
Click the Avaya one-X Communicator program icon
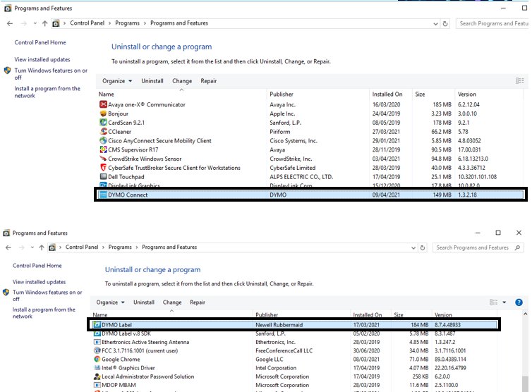pos(103,105)
